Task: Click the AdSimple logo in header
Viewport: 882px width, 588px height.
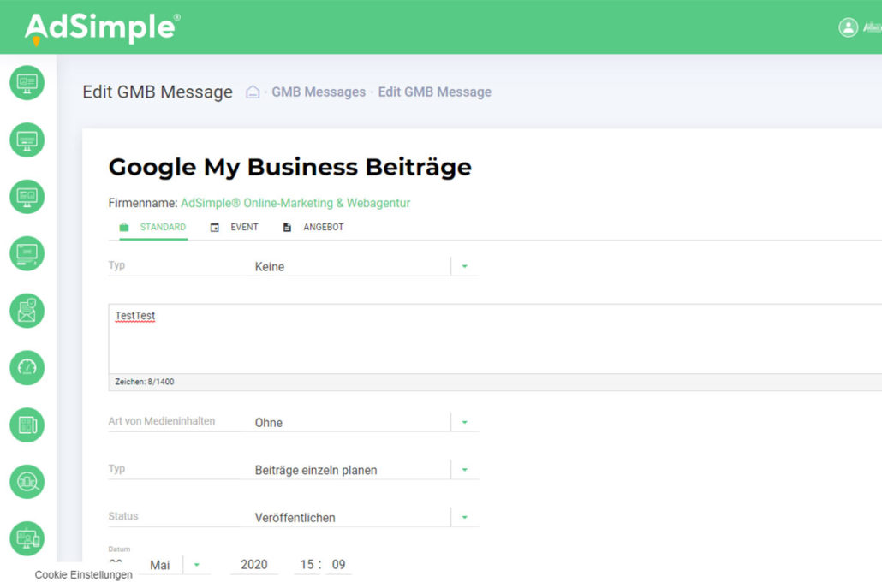Action: (x=102, y=28)
